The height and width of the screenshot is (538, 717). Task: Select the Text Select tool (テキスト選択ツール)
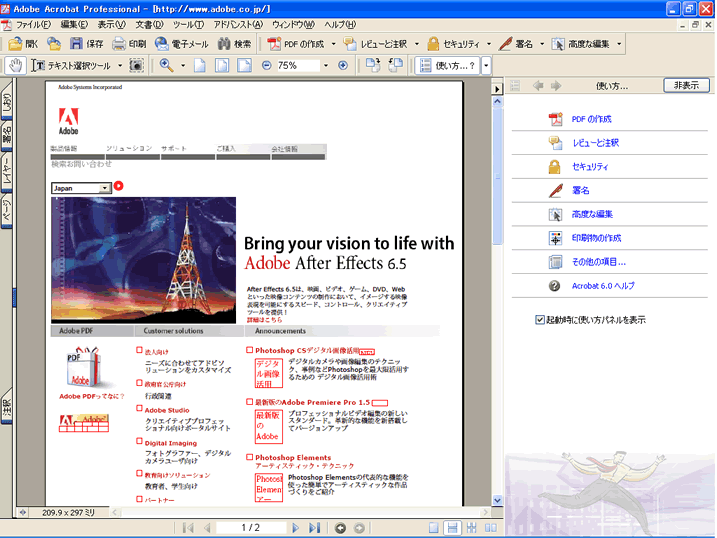pos(71,66)
